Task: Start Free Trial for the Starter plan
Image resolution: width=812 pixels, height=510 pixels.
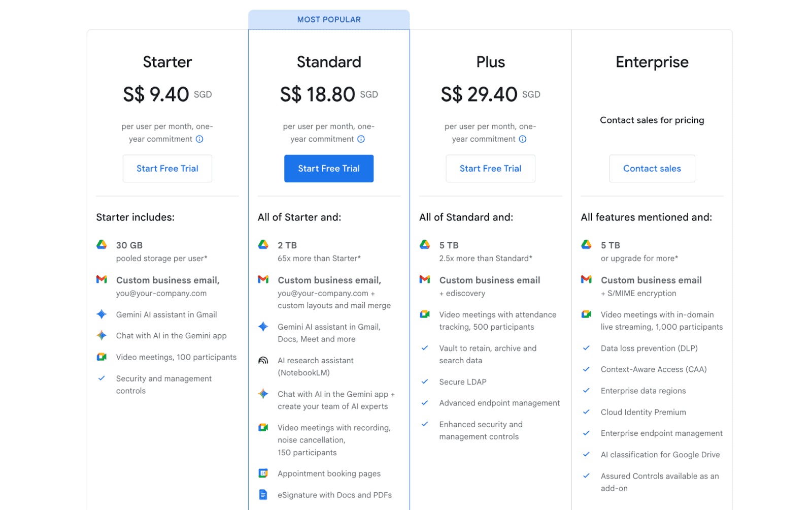Action: point(167,168)
